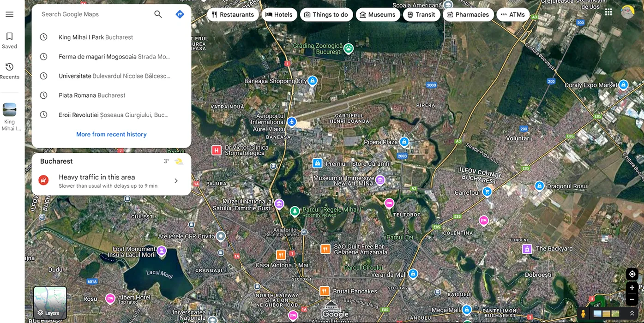Click Atelierele CFR Grivita marker
The image size is (644, 323).
(221, 236)
